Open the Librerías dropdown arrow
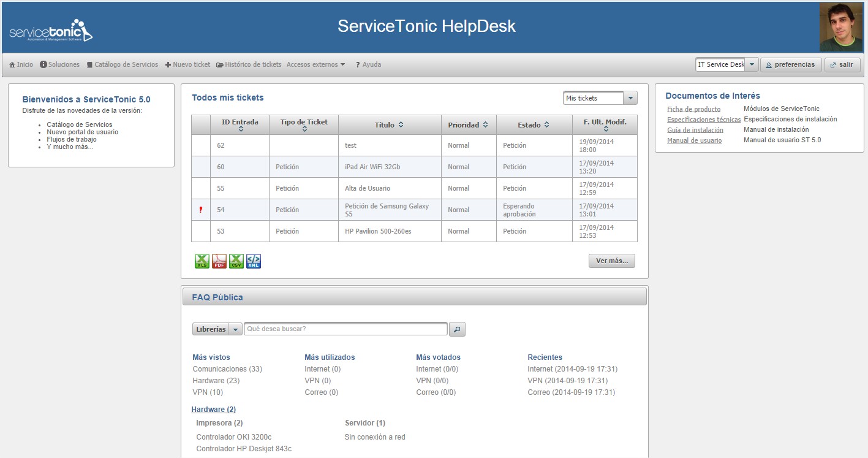Screen dimensions: 868x458 236,329
